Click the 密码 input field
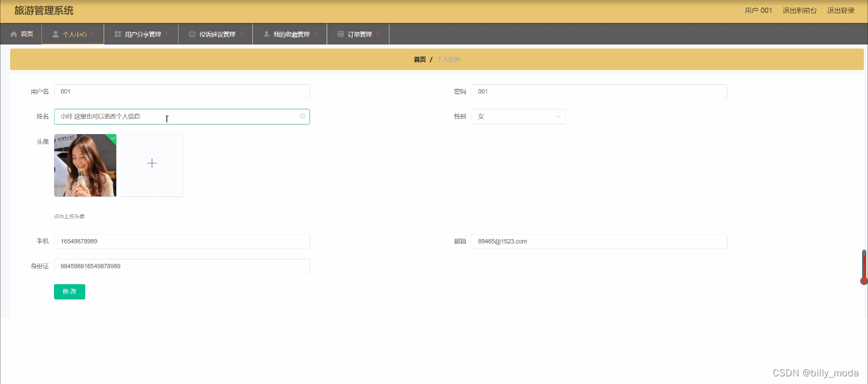The image size is (868, 384). [x=599, y=92]
